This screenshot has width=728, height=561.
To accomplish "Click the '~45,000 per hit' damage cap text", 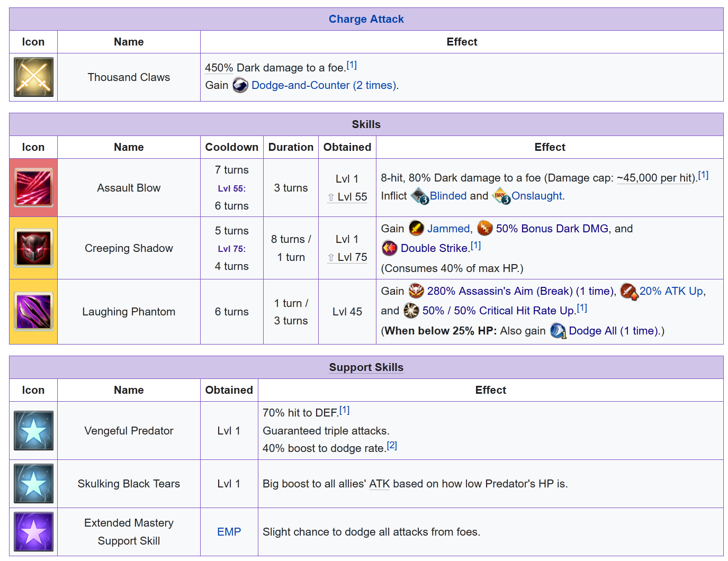I will pyautogui.click(x=655, y=178).
